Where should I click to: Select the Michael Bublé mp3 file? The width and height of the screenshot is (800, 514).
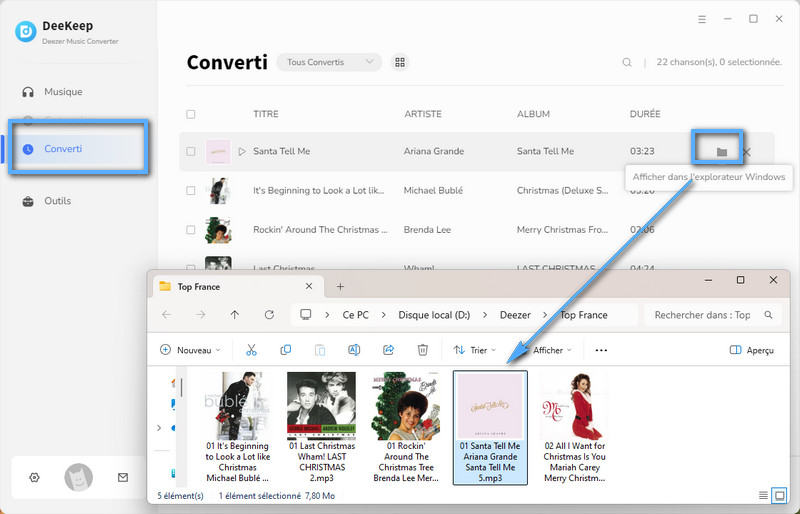237,428
